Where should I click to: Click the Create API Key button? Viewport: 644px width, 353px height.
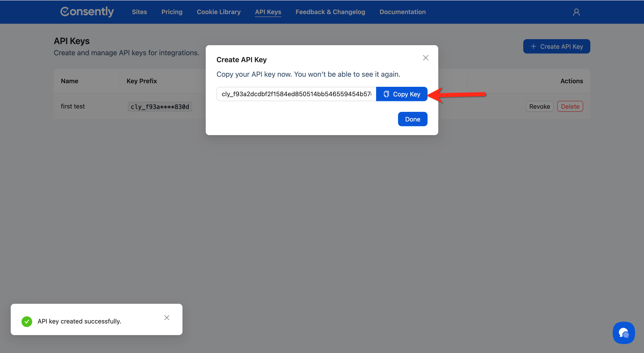click(x=557, y=46)
